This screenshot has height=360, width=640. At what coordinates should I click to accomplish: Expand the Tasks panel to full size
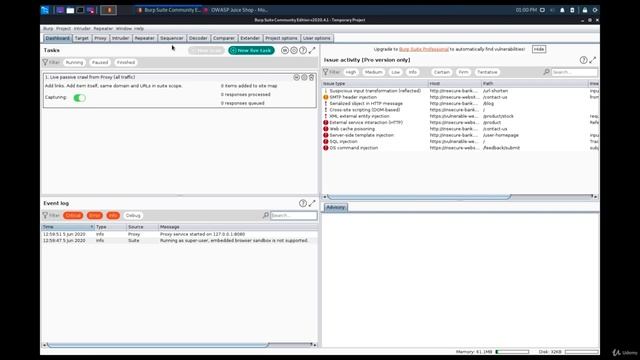click(x=312, y=50)
